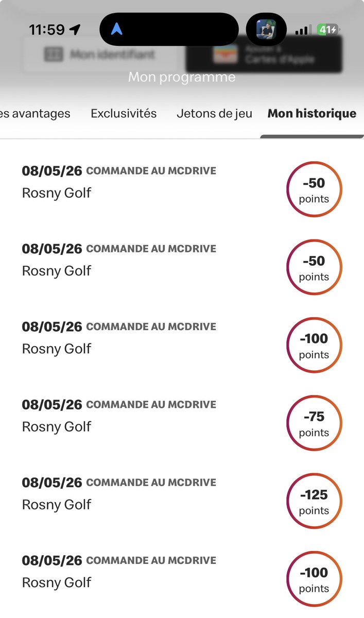Open the profile thumbnail in status bar
The height and width of the screenshot is (618, 364).
click(x=266, y=30)
